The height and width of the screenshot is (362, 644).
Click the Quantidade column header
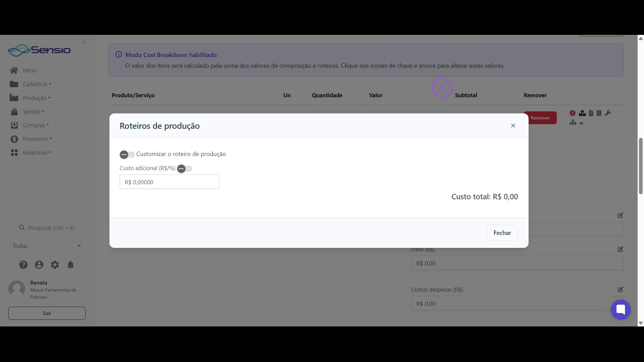tap(327, 95)
